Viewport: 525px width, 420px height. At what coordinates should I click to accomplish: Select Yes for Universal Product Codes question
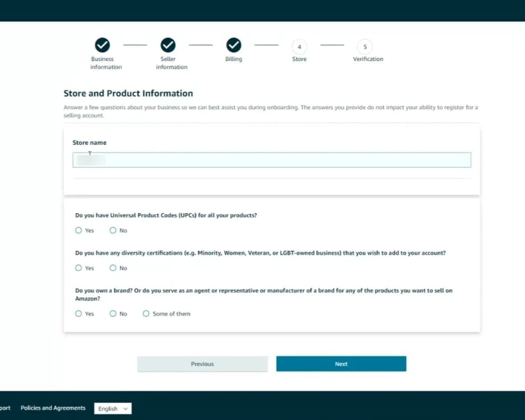coord(78,231)
